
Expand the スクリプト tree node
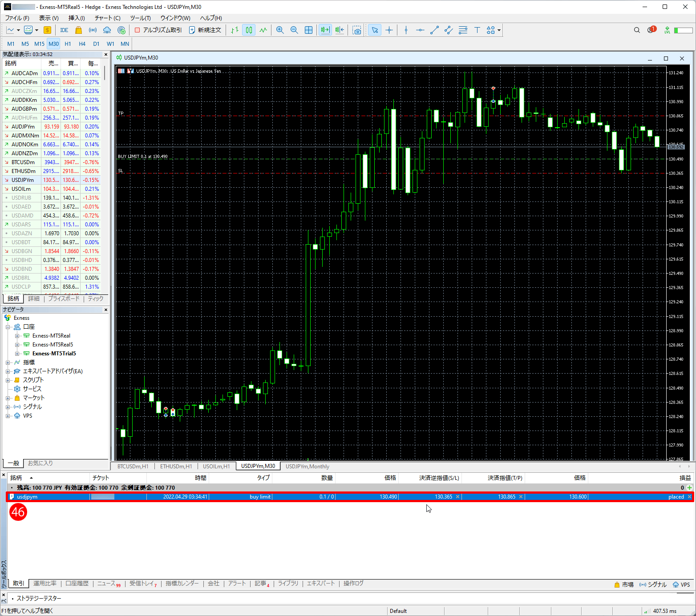point(8,380)
